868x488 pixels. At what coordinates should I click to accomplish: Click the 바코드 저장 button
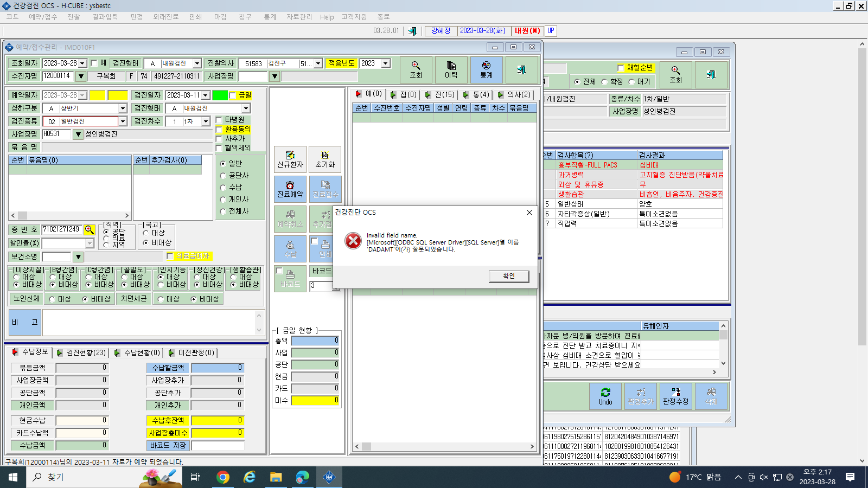pyautogui.click(x=168, y=445)
